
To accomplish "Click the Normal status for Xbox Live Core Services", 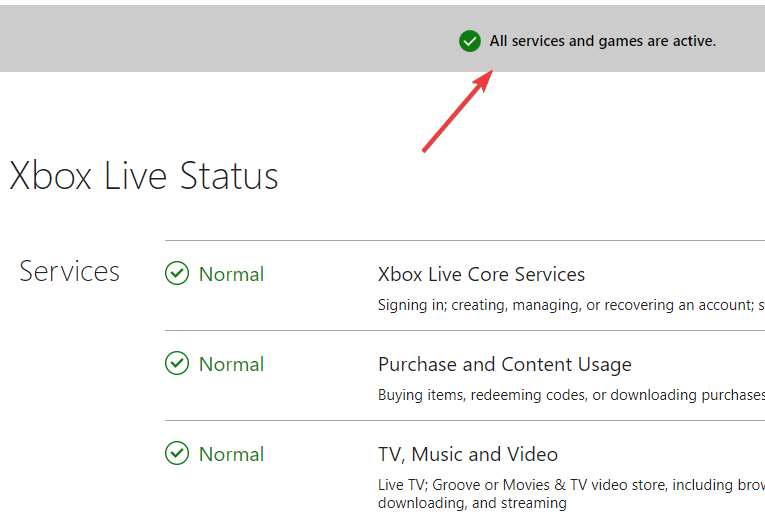I will coord(231,274).
